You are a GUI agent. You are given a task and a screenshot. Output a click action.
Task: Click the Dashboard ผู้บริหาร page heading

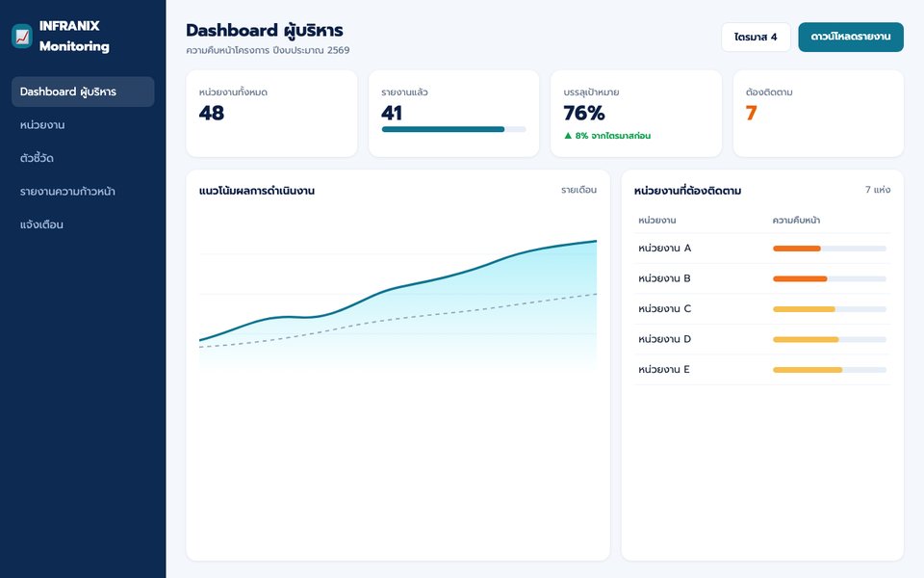265,31
